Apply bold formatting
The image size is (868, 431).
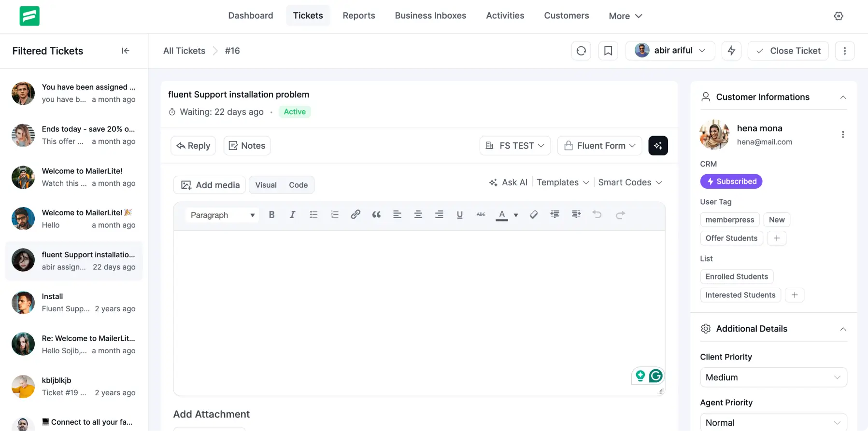coord(271,215)
